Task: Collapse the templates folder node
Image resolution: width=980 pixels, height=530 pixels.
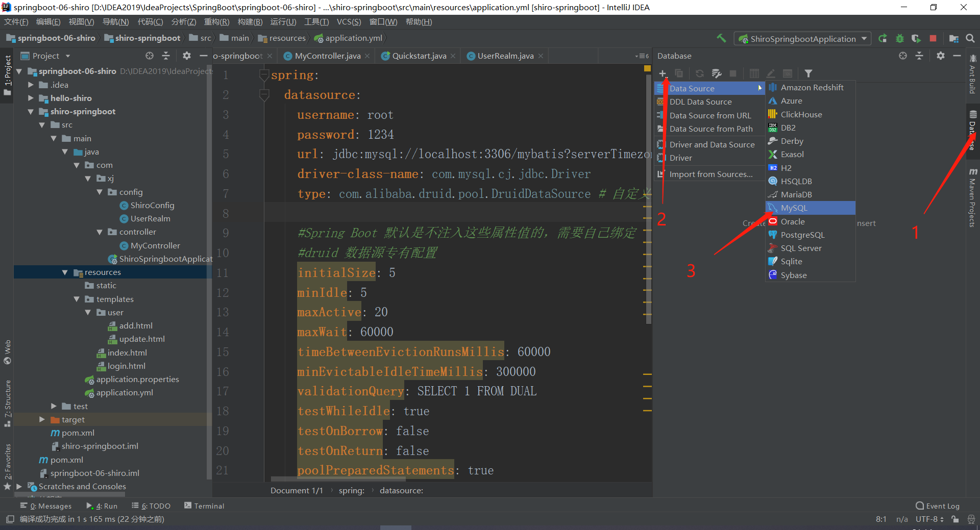Action: (x=77, y=299)
